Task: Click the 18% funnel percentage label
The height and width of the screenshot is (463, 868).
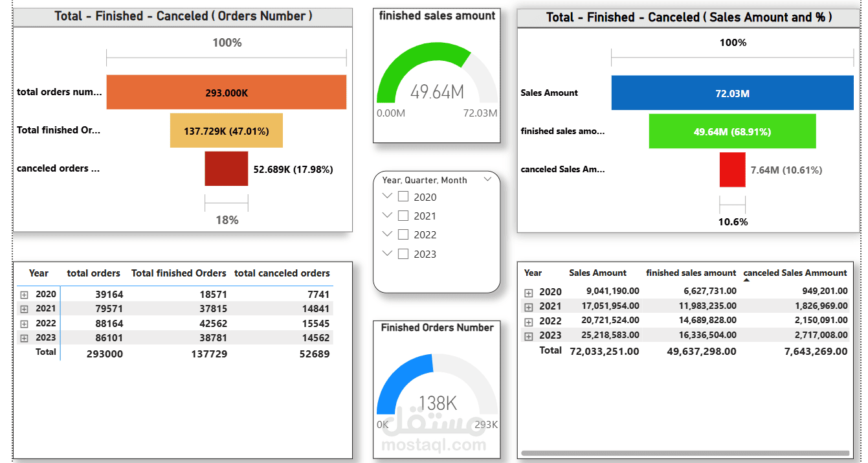Action: (227, 220)
